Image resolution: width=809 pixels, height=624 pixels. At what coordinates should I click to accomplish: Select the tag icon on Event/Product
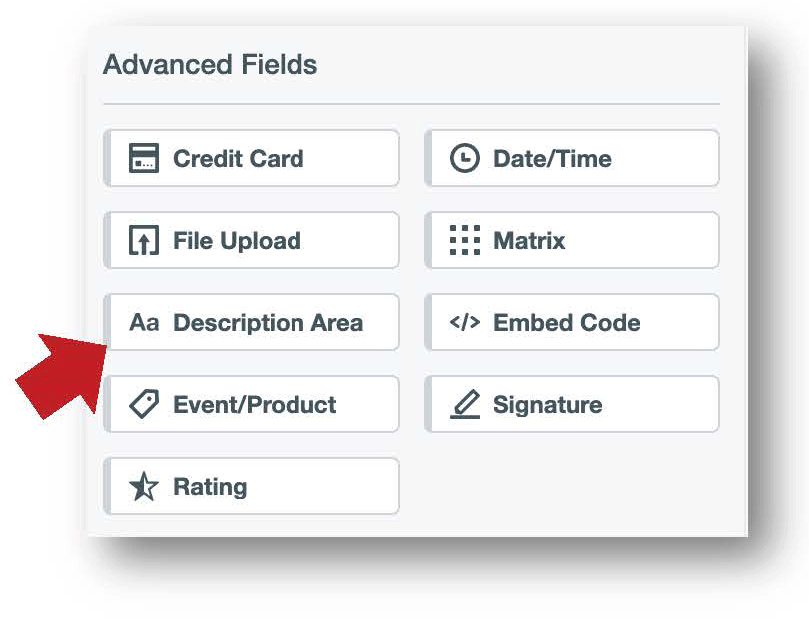[143, 404]
